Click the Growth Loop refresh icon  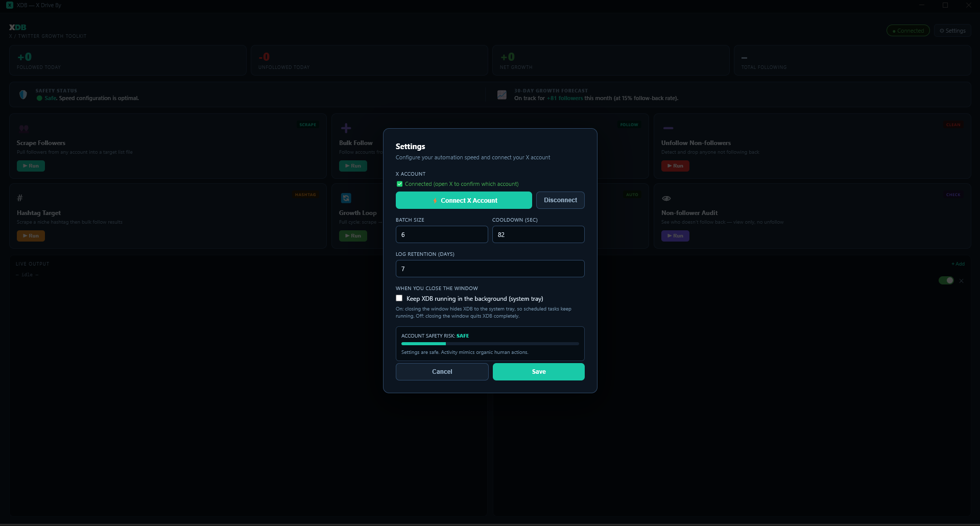pos(346,198)
